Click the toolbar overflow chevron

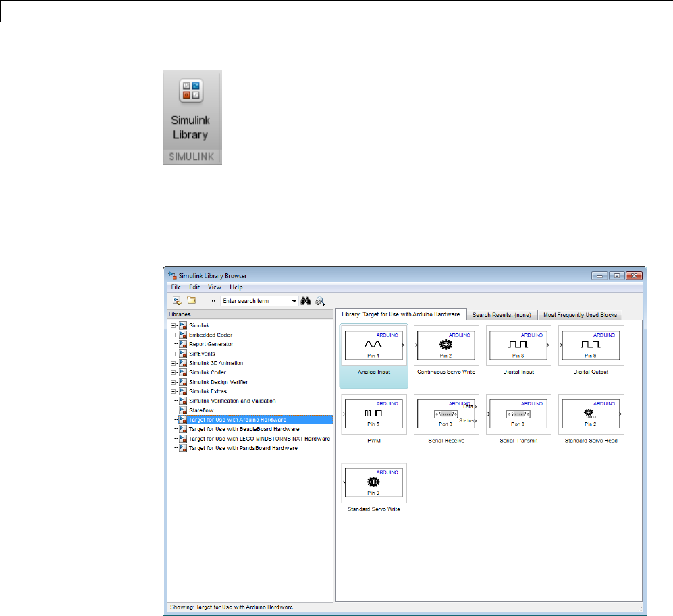click(x=213, y=301)
